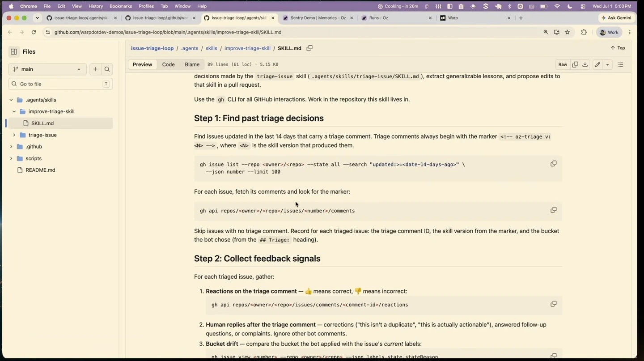
Task: Copy the file path next to SKILL.md breadcrumb
Action: [309, 48]
